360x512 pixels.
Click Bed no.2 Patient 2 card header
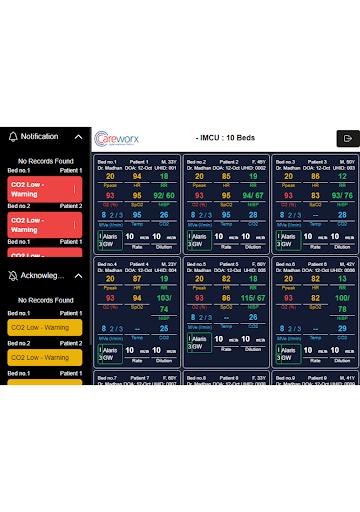click(x=226, y=165)
